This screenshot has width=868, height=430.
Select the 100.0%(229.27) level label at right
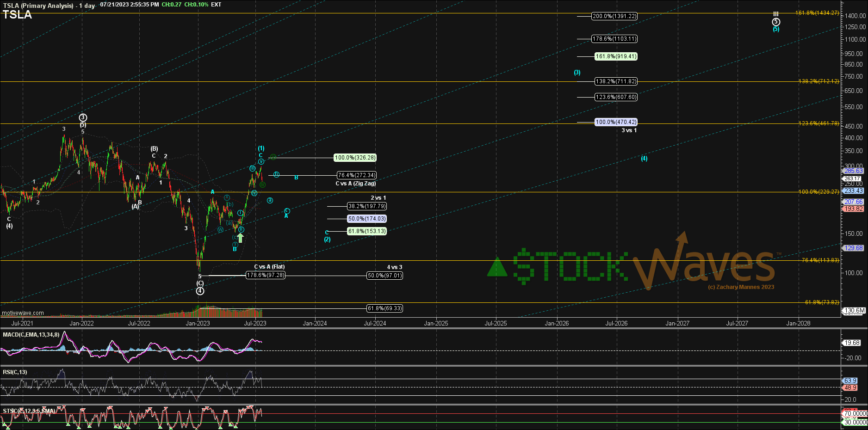click(x=819, y=192)
